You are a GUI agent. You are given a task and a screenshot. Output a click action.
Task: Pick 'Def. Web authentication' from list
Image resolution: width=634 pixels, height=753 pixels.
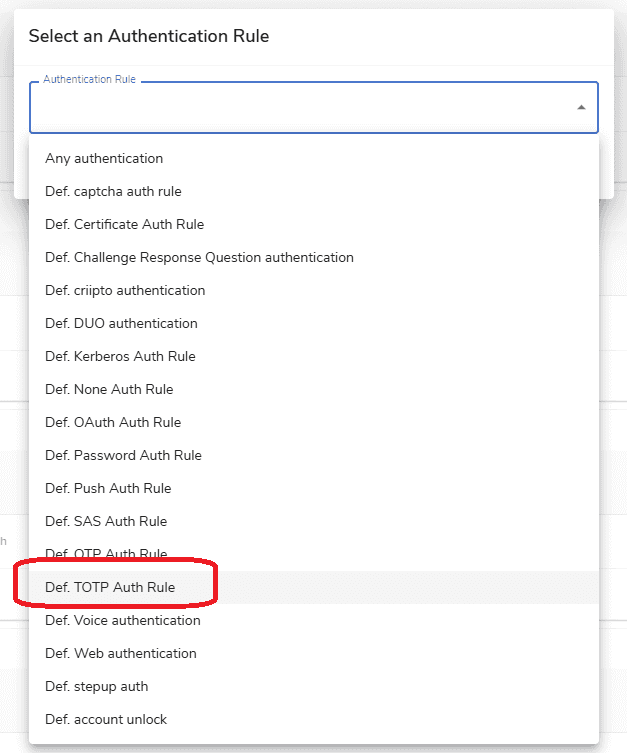pos(120,653)
